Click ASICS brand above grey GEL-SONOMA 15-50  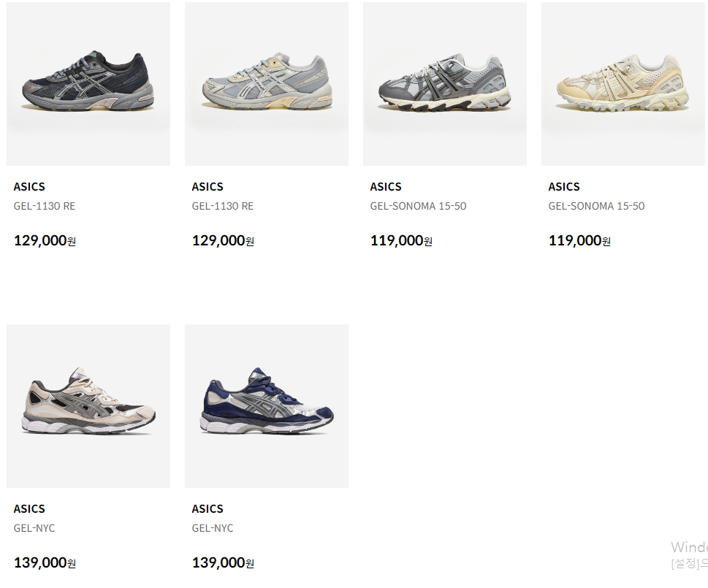point(386,187)
